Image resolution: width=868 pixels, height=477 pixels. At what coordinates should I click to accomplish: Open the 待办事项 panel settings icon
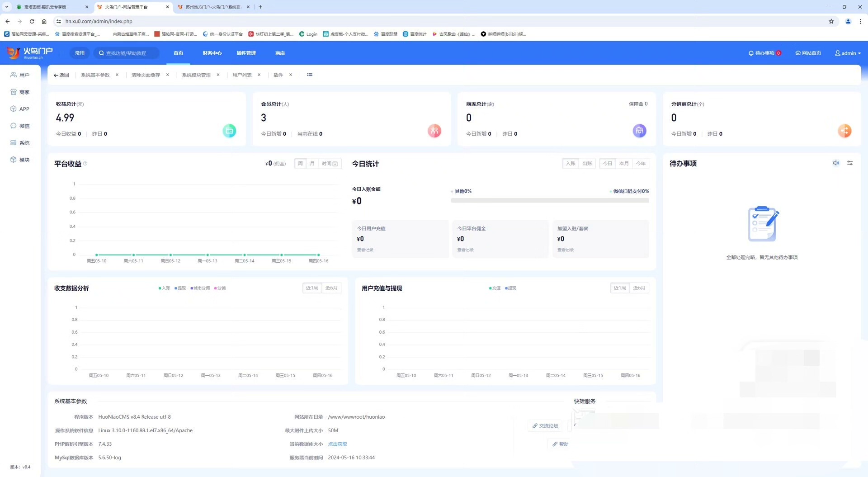850,163
